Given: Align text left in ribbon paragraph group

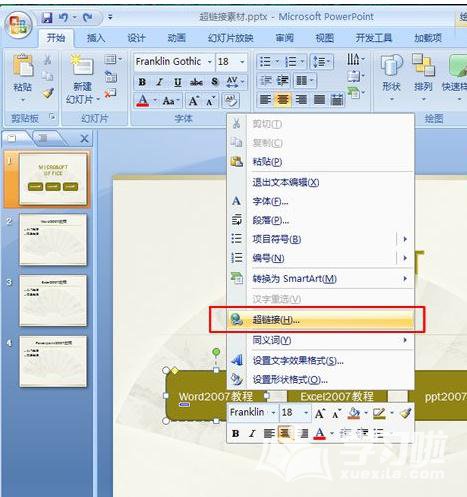Looking at the screenshot, I should click(x=265, y=100).
